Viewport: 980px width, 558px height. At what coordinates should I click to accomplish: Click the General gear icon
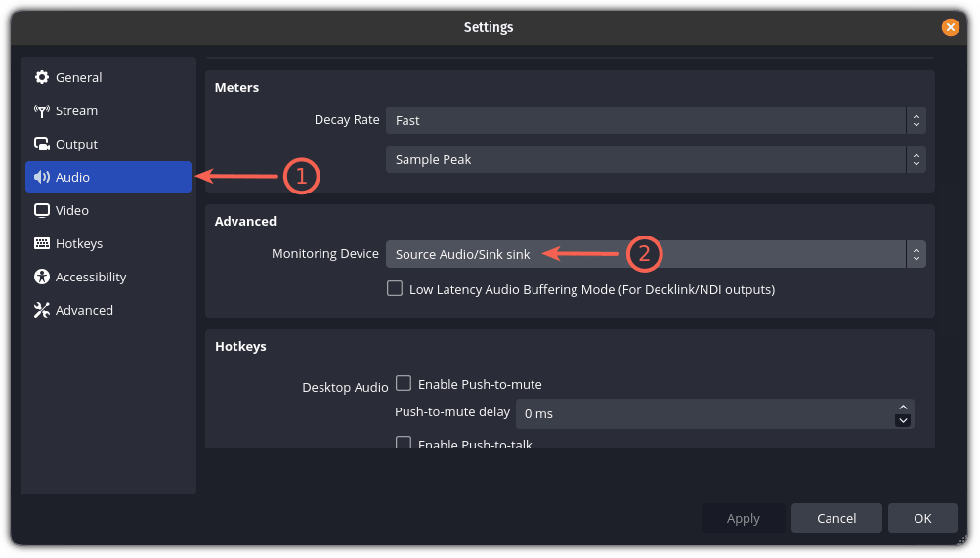42,78
